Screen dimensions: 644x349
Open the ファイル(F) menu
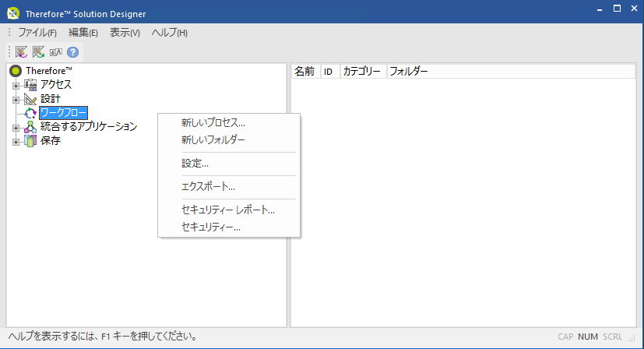tap(37, 33)
